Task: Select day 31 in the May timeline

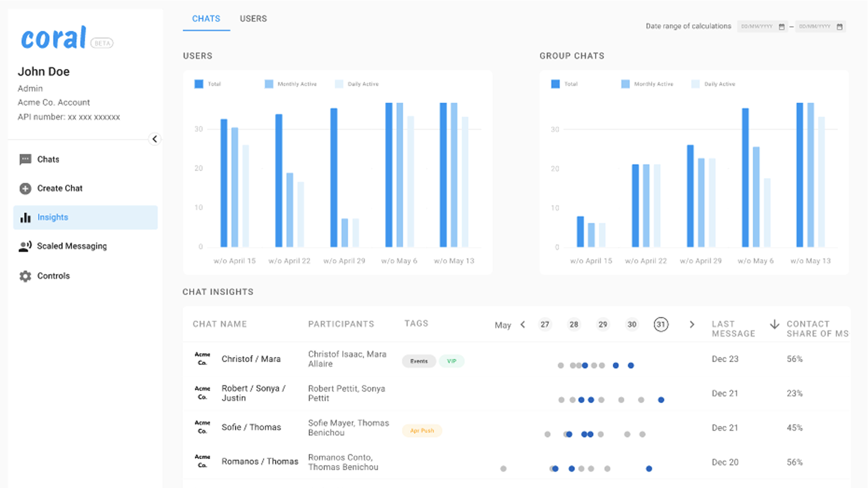Action: coord(661,325)
